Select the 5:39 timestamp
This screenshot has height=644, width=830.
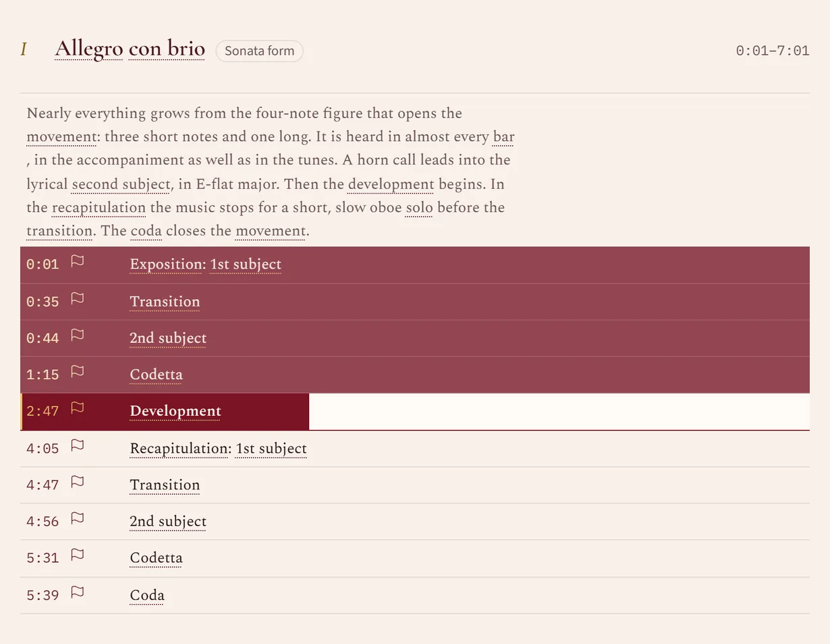click(x=43, y=595)
